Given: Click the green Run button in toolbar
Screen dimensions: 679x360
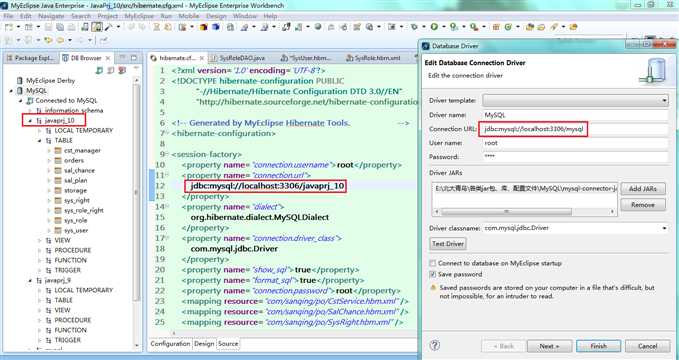Looking at the screenshot, I should click(434, 27).
